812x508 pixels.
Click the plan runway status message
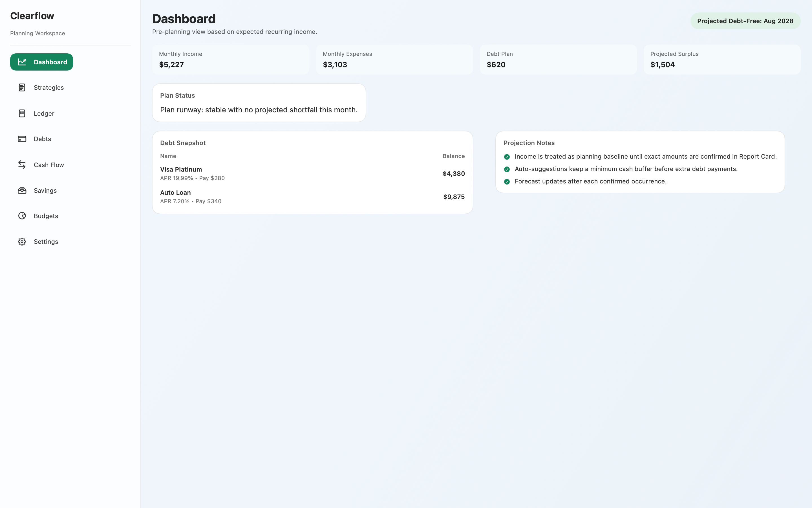259,110
